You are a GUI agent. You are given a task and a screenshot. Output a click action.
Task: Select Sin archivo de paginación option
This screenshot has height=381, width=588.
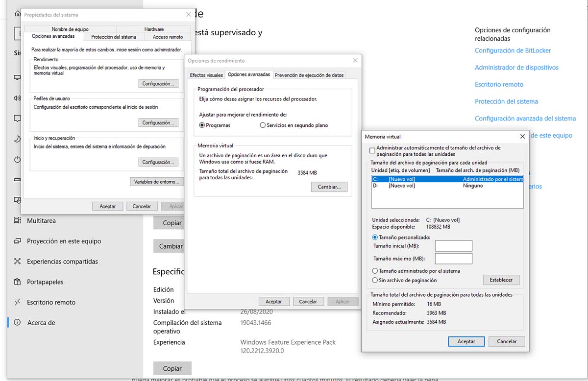coord(375,281)
